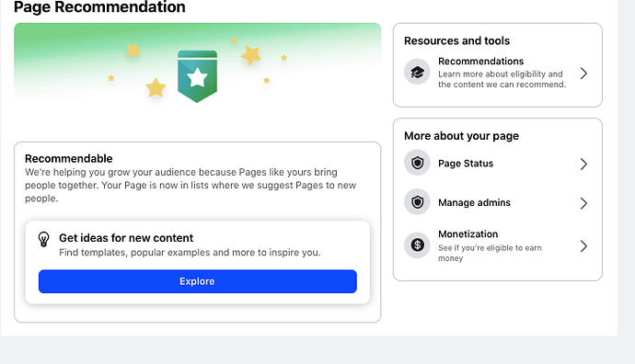Click the shield icon beside Page Status
Screen dimensions: 635x364
tap(417, 163)
